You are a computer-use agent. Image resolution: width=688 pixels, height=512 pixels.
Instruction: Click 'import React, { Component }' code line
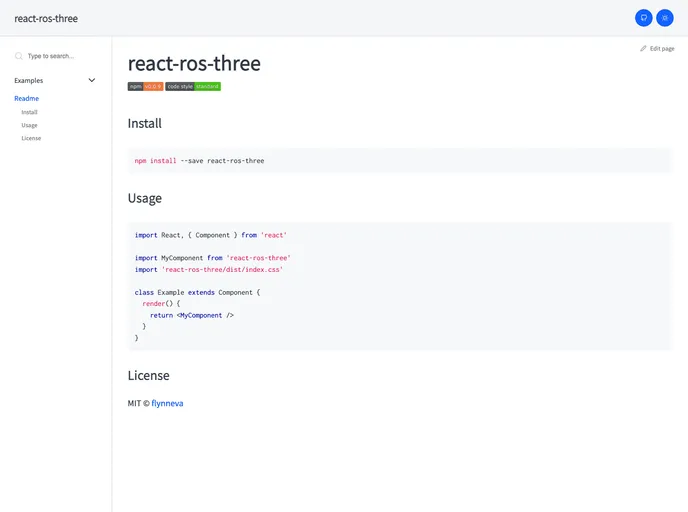pyautogui.click(x=211, y=235)
